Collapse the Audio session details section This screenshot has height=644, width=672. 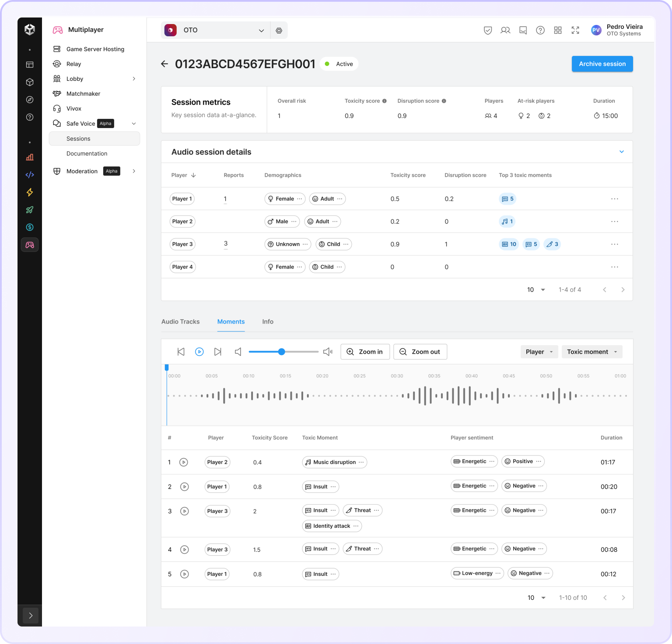(621, 152)
